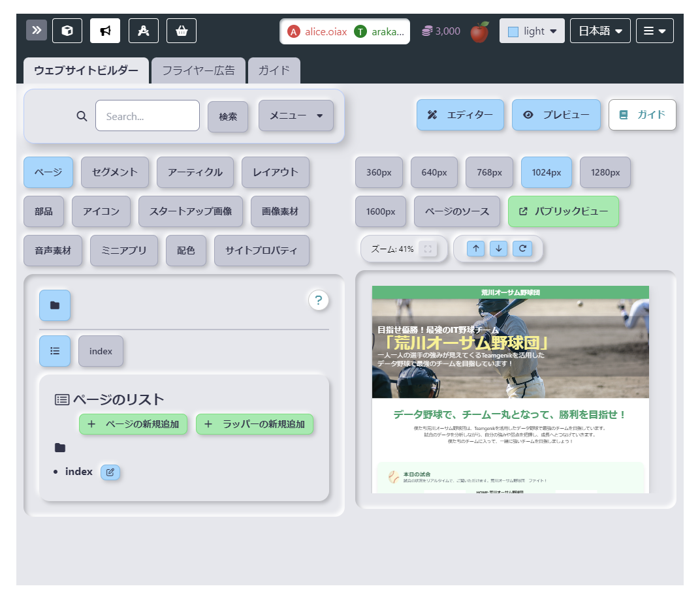The image size is (700, 599).
Task: Open 配色 color scheme section
Action: point(186,251)
